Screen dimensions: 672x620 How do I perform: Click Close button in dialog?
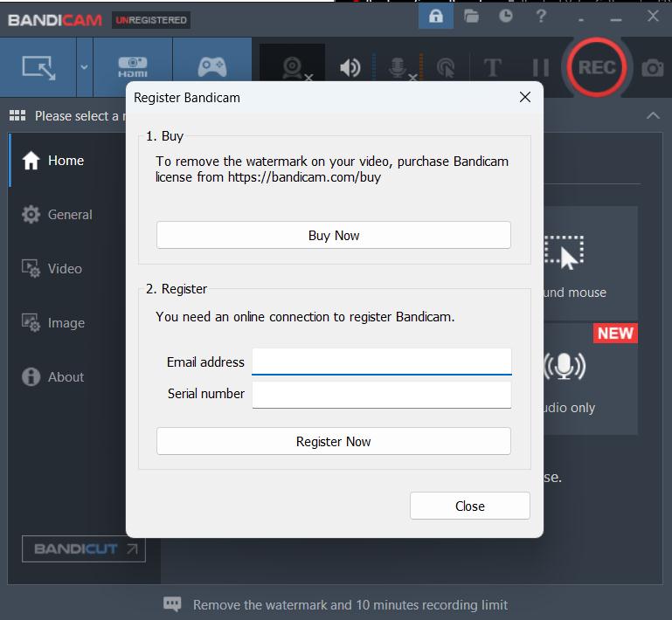(470, 506)
